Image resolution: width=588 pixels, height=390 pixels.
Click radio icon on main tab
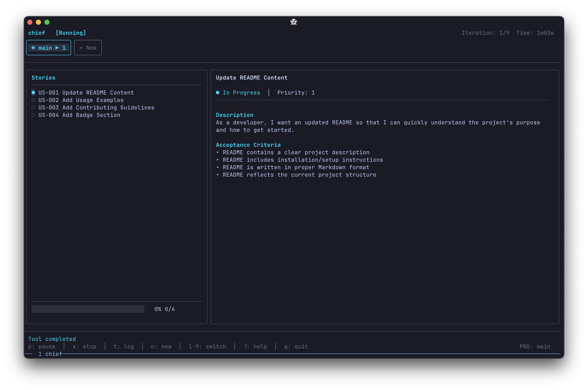tap(33, 48)
